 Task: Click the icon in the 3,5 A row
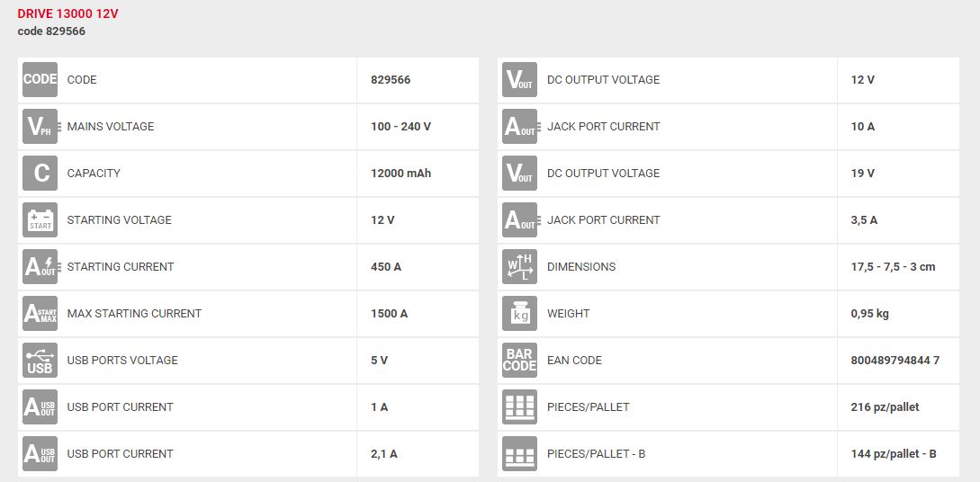(519, 220)
